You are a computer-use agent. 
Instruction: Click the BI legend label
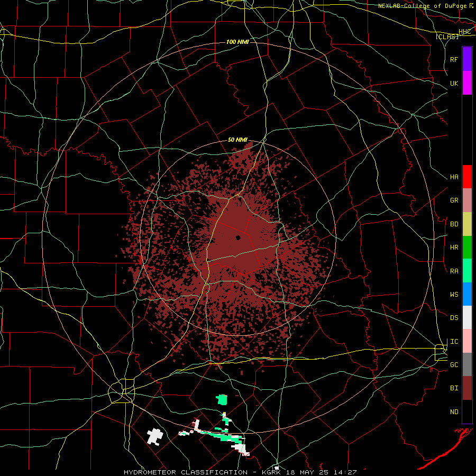(454, 388)
